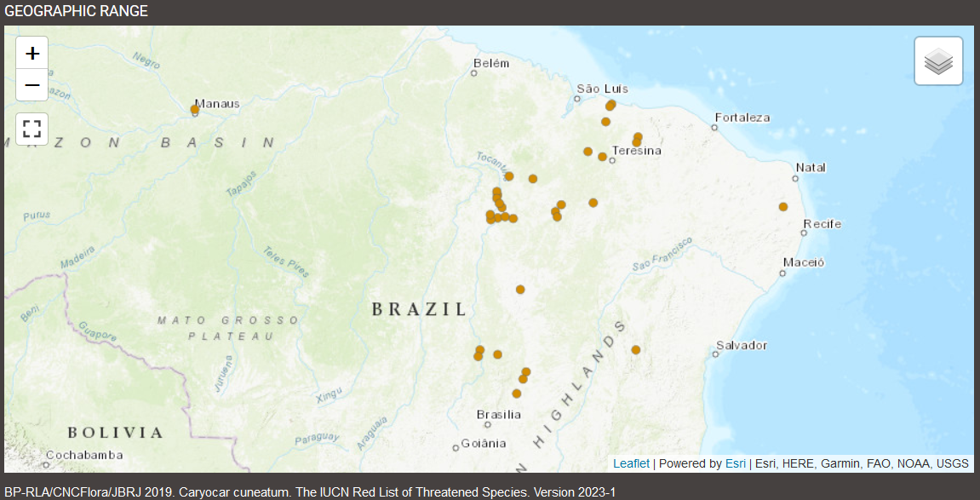Click the Belém city dot on map

click(x=474, y=73)
